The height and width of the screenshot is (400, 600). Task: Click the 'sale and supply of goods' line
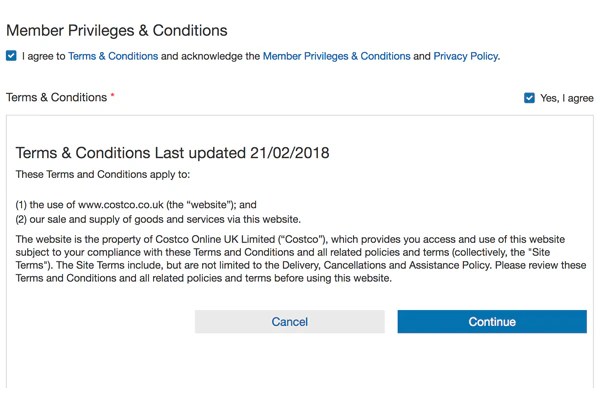coord(158,219)
